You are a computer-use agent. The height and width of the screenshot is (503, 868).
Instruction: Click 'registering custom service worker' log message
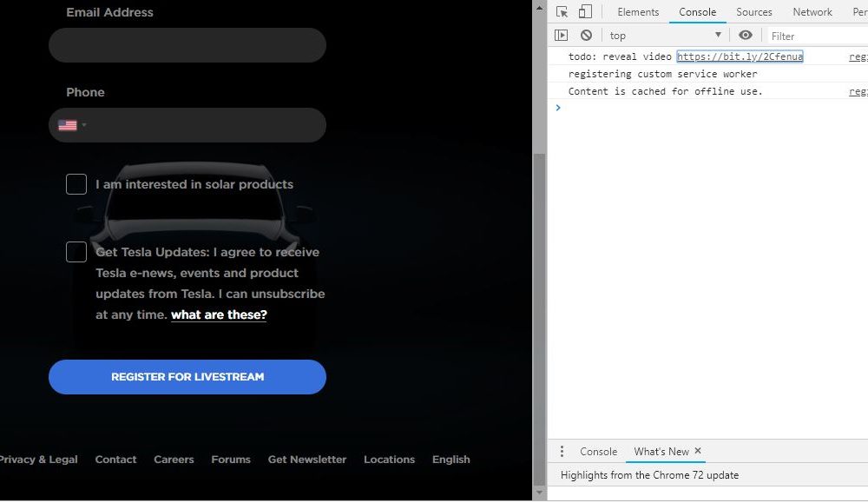pos(662,74)
